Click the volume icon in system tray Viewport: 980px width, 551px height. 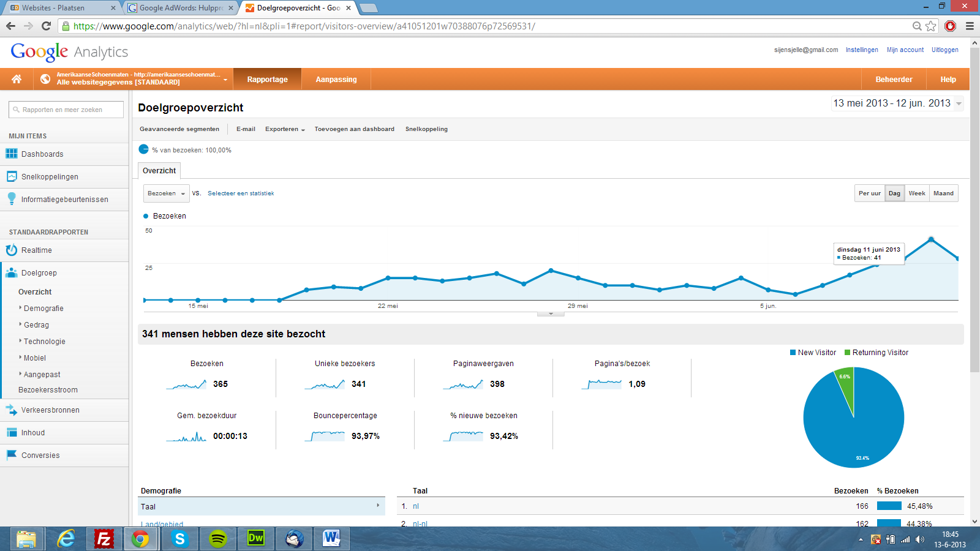point(920,539)
